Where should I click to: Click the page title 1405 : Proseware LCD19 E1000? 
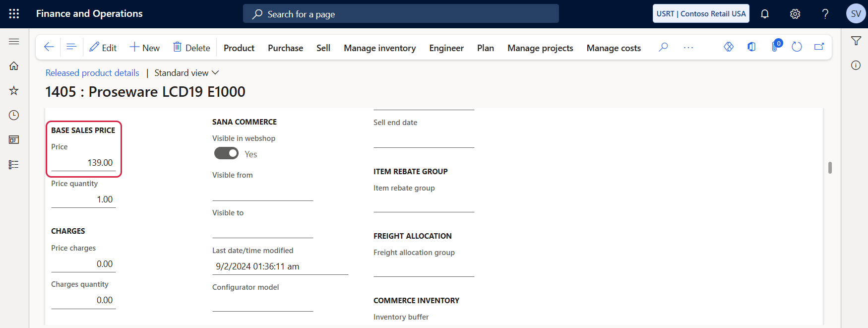coord(145,92)
